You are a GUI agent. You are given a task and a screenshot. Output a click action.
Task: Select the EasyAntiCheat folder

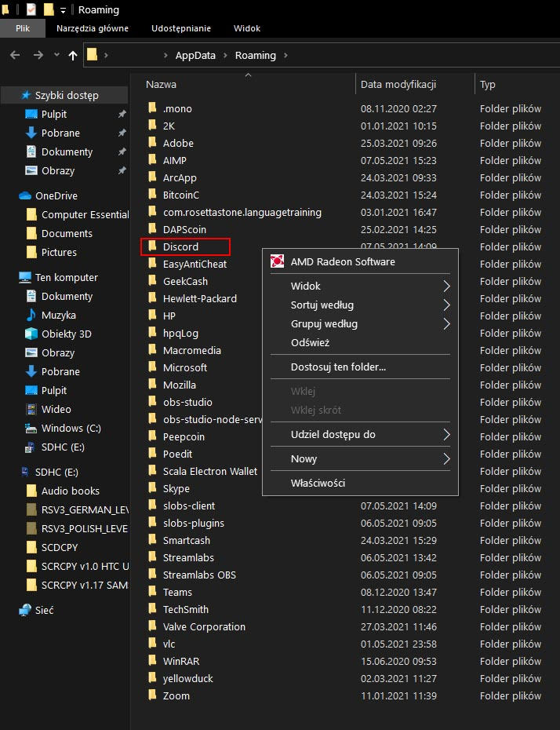pyautogui.click(x=195, y=264)
